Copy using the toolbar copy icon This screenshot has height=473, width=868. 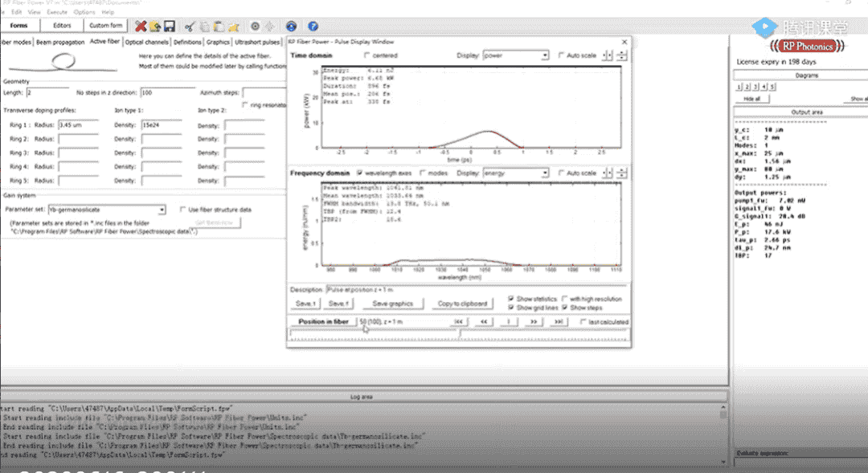click(x=205, y=26)
